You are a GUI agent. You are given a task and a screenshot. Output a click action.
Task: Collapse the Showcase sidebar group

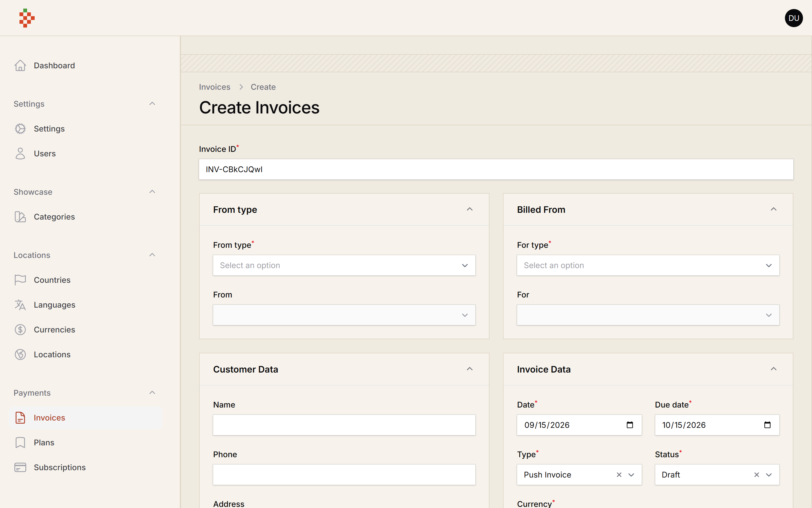(152, 192)
